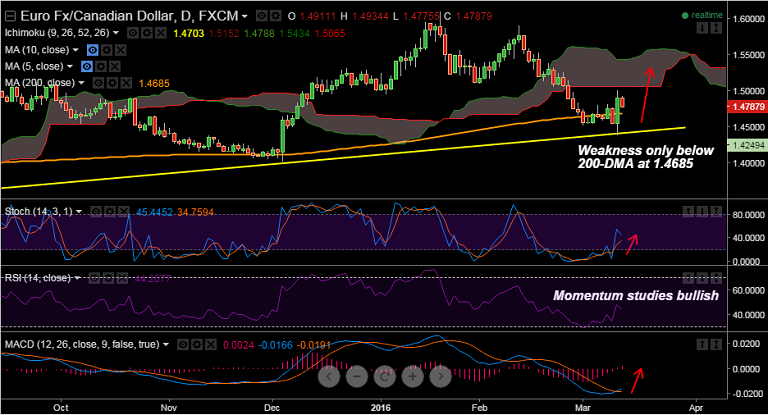Click the green 1.42494 price scale label
This screenshot has height=415, width=768.
tap(747, 146)
